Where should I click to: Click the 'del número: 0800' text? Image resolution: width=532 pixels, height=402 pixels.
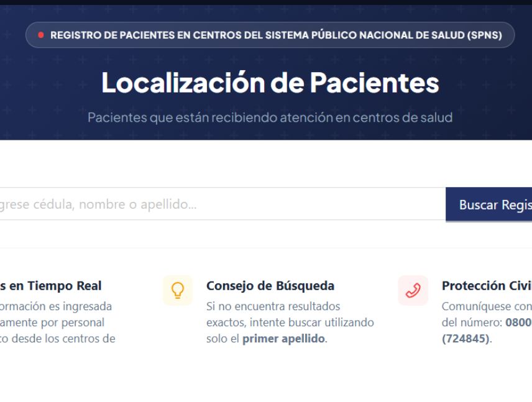pos(487,322)
